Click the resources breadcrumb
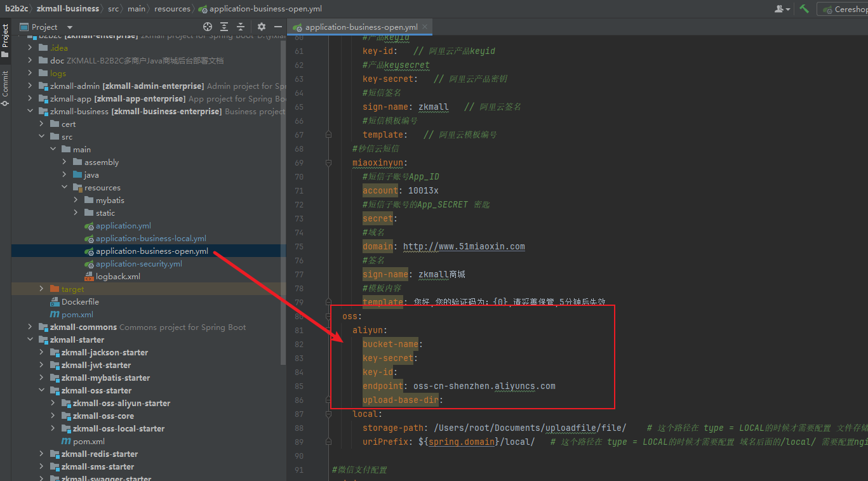The image size is (868, 481). [x=172, y=9]
